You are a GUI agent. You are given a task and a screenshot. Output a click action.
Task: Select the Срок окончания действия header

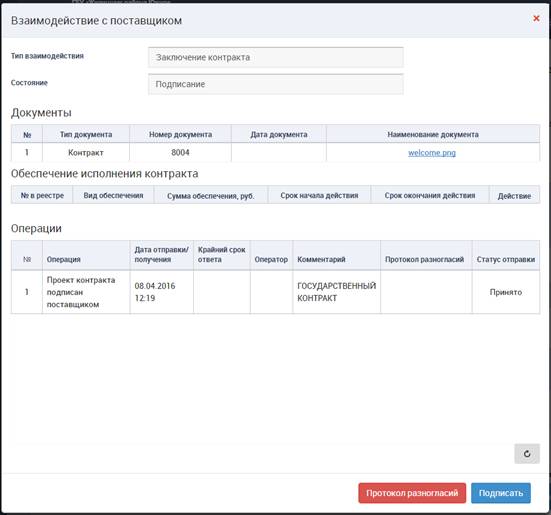click(x=429, y=196)
